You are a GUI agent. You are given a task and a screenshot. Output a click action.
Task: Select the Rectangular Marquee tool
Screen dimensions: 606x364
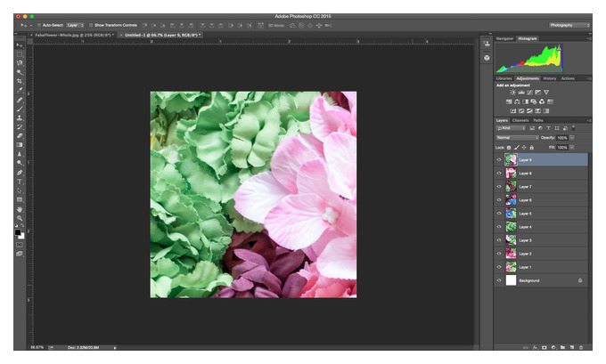pyautogui.click(x=20, y=54)
